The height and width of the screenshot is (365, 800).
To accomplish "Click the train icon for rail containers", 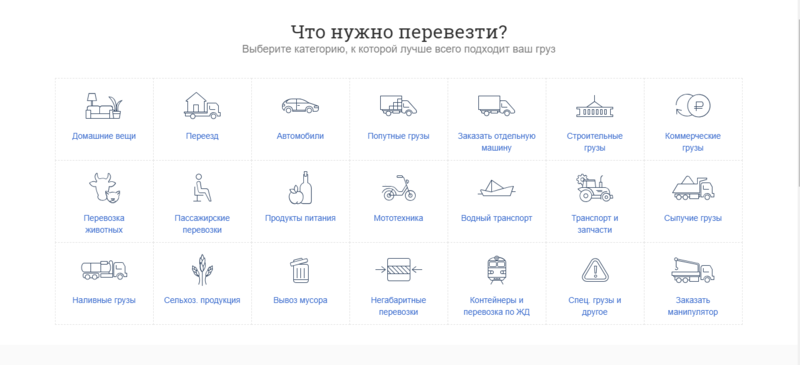I will pyautogui.click(x=496, y=270).
